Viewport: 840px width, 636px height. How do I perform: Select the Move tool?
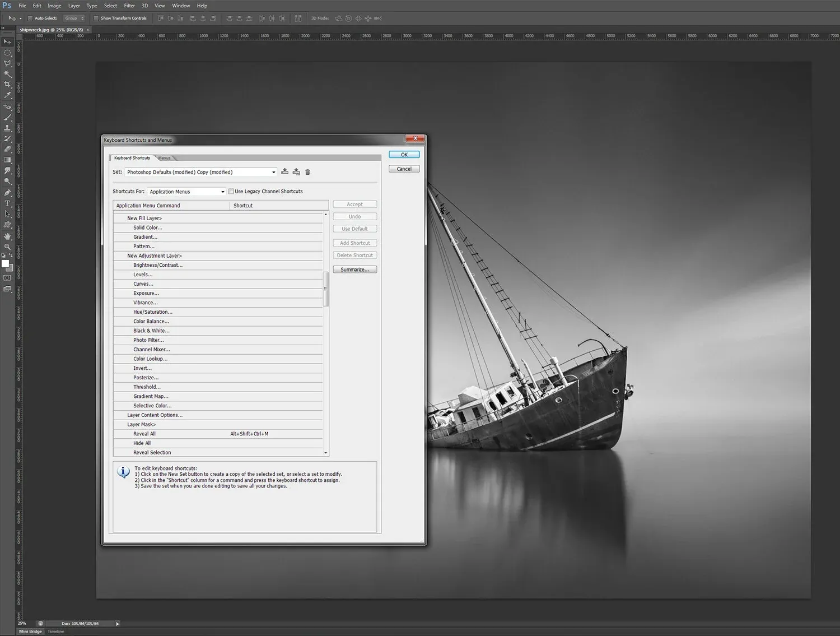coord(8,42)
